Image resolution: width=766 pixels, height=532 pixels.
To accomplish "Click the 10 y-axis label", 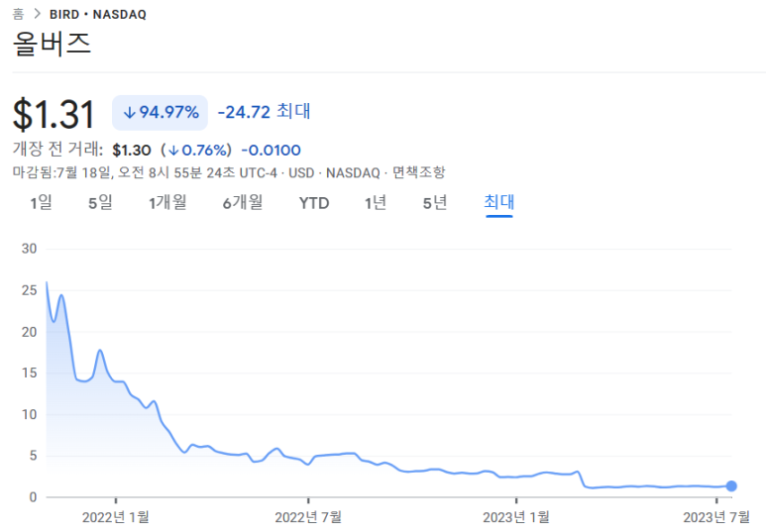I will [30, 414].
